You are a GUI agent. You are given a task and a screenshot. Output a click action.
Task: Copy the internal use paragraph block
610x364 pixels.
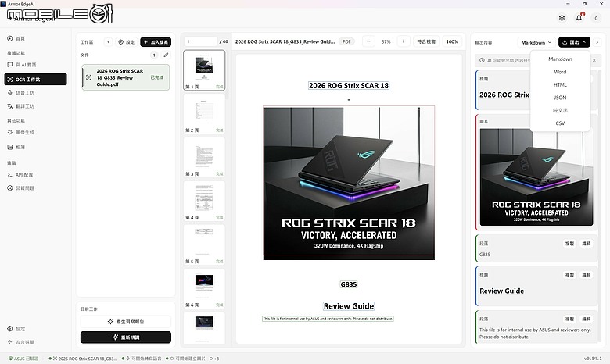click(x=569, y=319)
